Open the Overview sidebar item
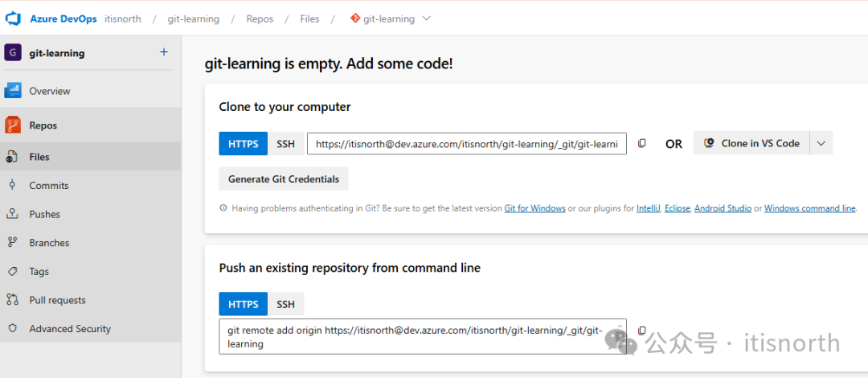The width and height of the screenshot is (868, 378). [x=49, y=91]
